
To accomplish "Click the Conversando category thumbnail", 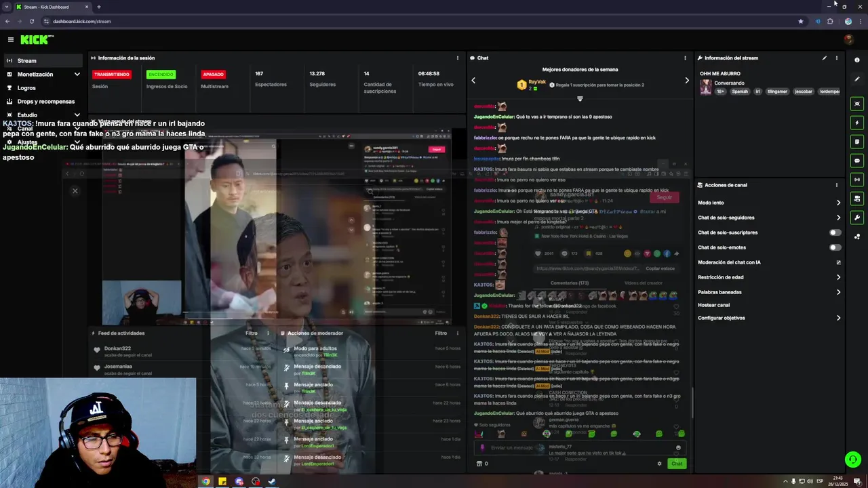I will point(706,87).
